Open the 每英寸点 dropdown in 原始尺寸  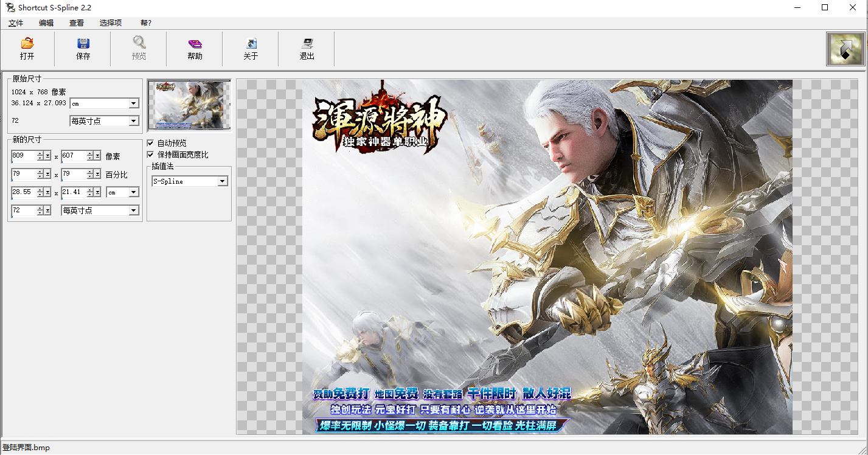pyautogui.click(x=134, y=121)
